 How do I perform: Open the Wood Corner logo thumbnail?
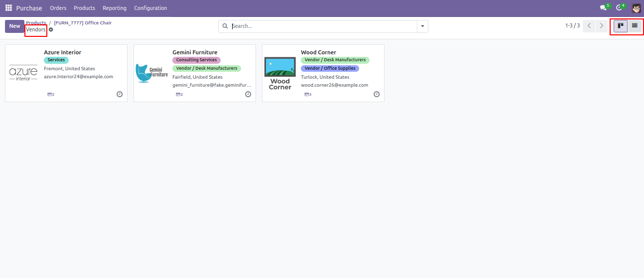280,73
